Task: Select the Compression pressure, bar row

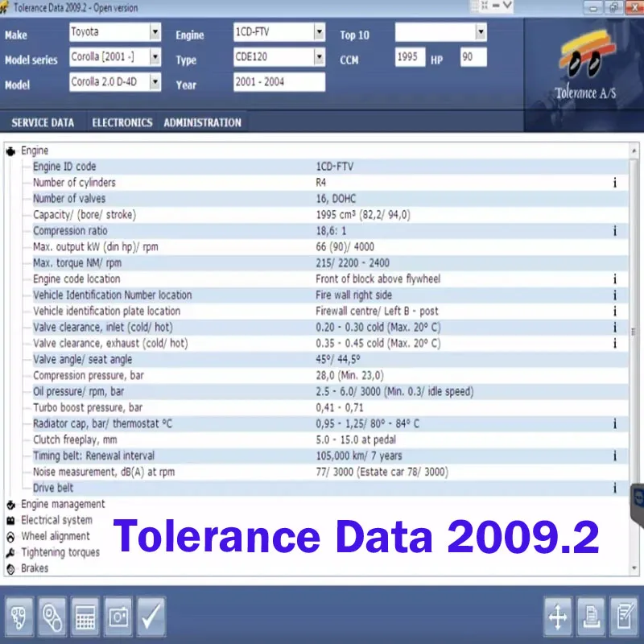Action: (x=331, y=375)
